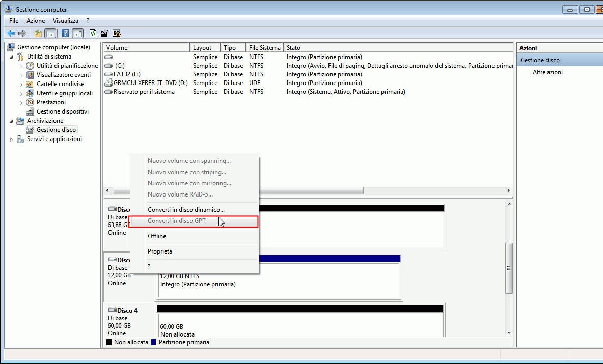Screen dimensions: 603x364
Task: Expand Cartelle condivise arrow
Action: click(21, 85)
